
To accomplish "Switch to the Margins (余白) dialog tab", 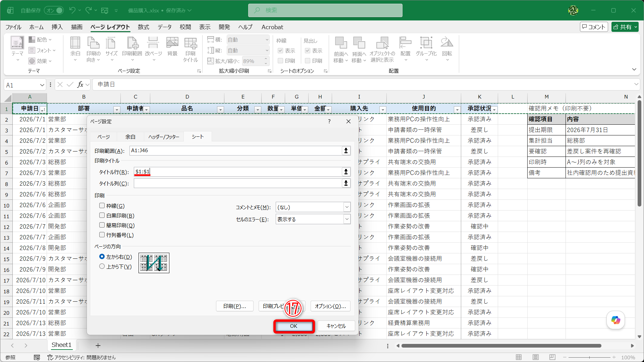I will pos(130,137).
